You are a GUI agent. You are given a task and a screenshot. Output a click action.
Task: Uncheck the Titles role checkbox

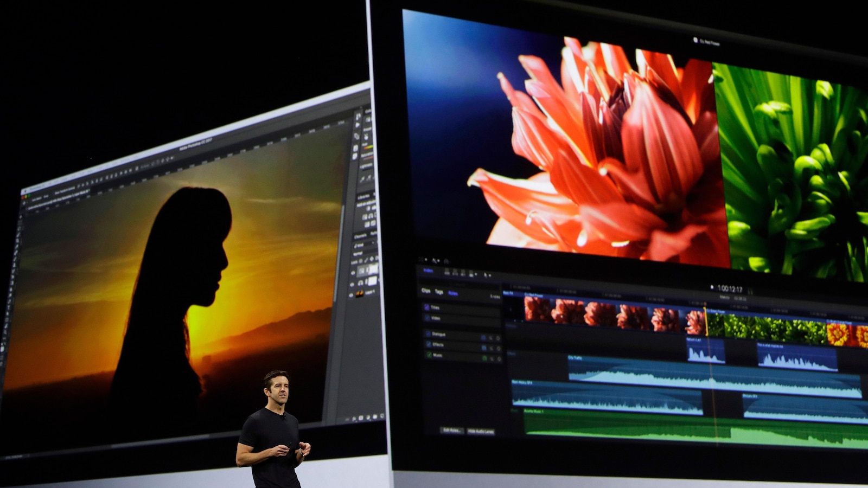tap(426, 307)
